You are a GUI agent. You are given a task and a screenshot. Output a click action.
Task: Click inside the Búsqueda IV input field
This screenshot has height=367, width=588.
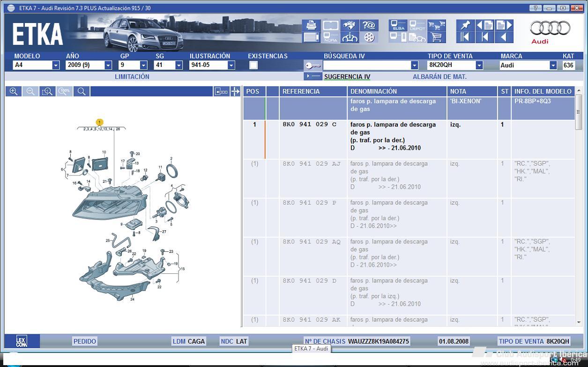[x=366, y=66]
